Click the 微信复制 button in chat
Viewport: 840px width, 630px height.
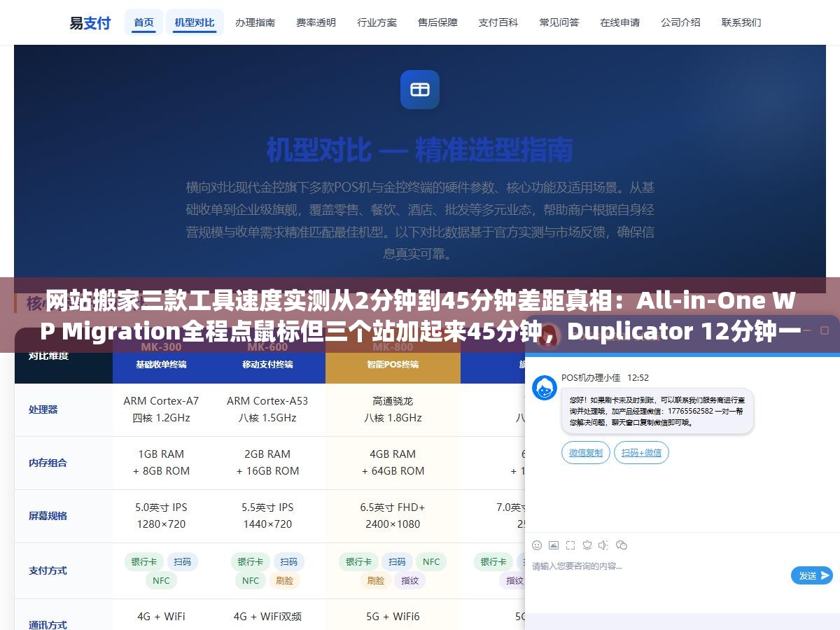click(x=586, y=453)
